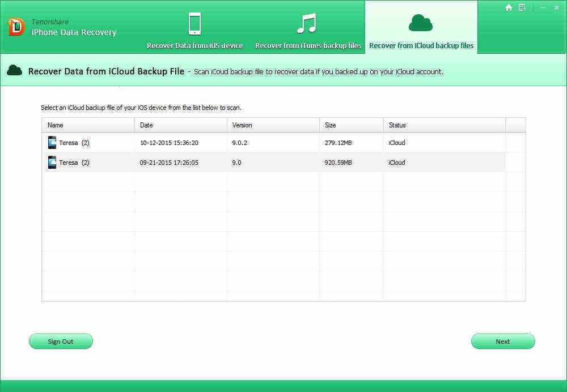
Task: Sort backups by Date column header
Action: pyautogui.click(x=181, y=125)
